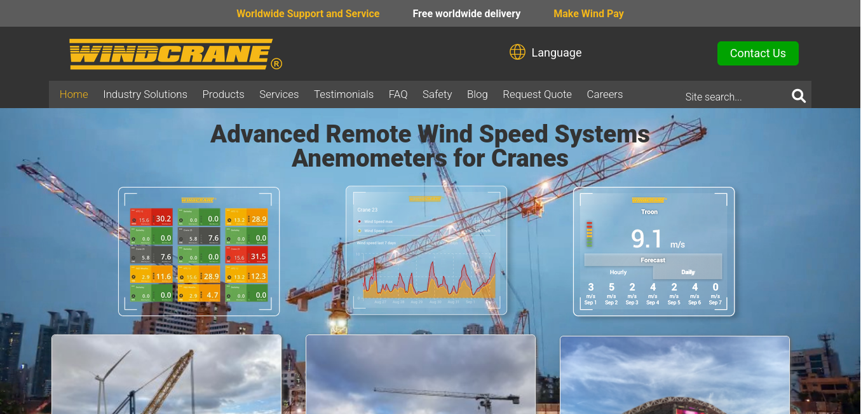Viewport: 868px width, 414px height.
Task: Click Worldwide Support and Service link
Action: (308, 13)
